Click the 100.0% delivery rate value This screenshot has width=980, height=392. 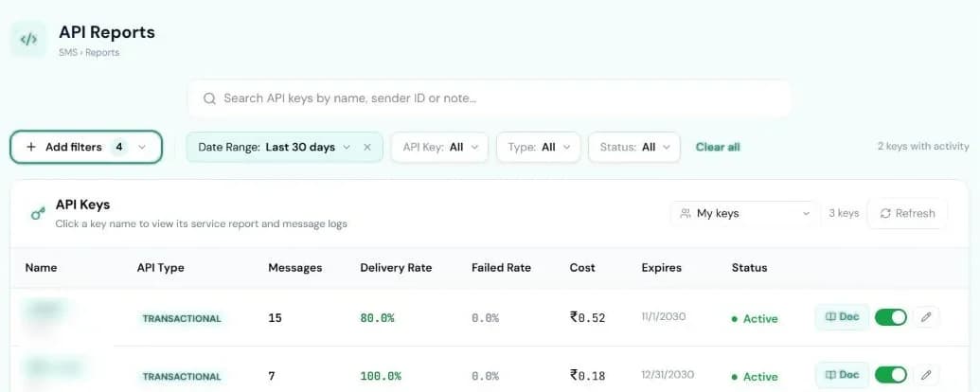coord(381,376)
